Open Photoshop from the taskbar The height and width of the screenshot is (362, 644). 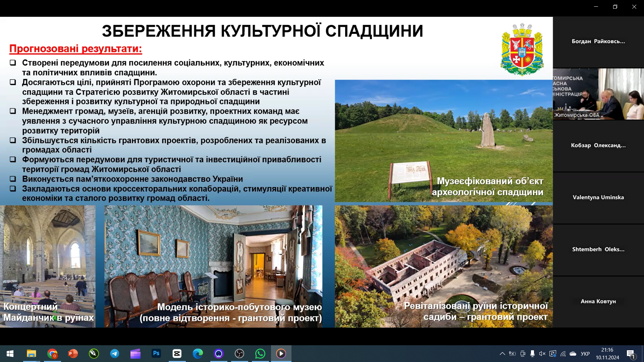[x=156, y=354]
